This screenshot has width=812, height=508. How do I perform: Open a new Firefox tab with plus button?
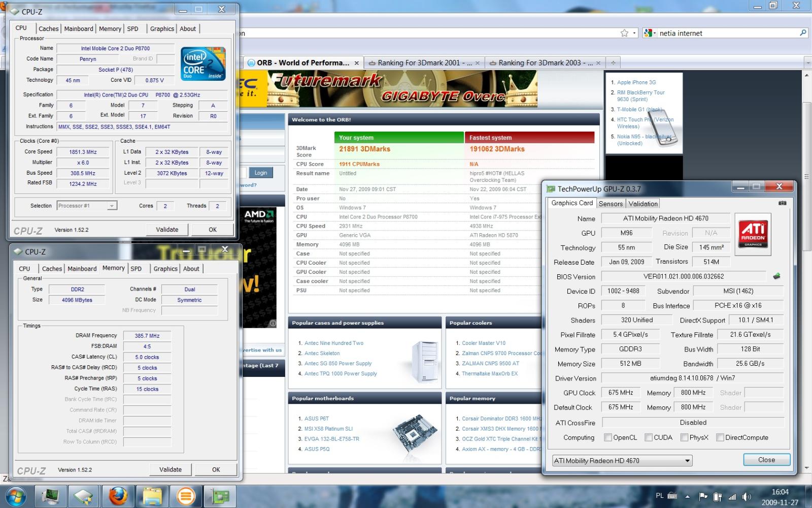[613, 63]
